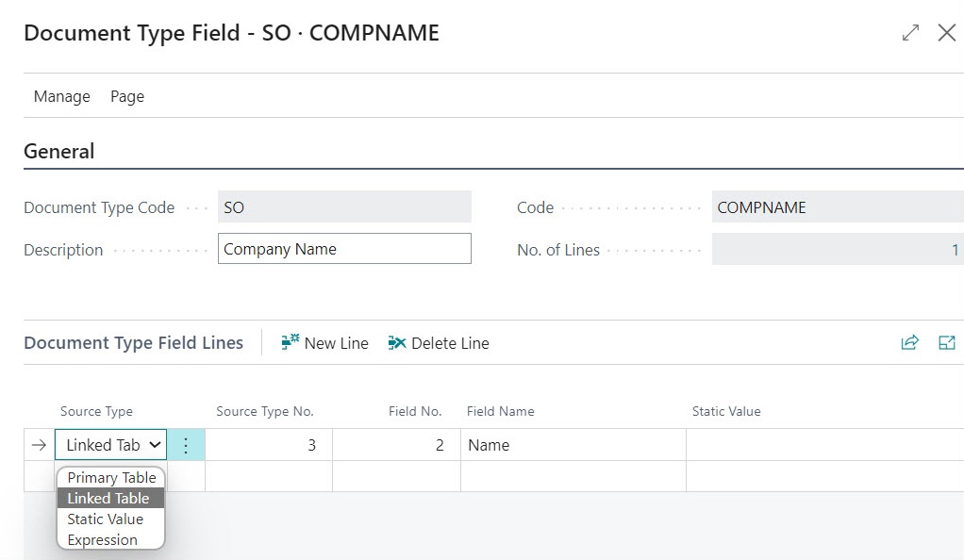964x560 pixels.
Task: Choose Static Value option
Action: tap(106, 519)
